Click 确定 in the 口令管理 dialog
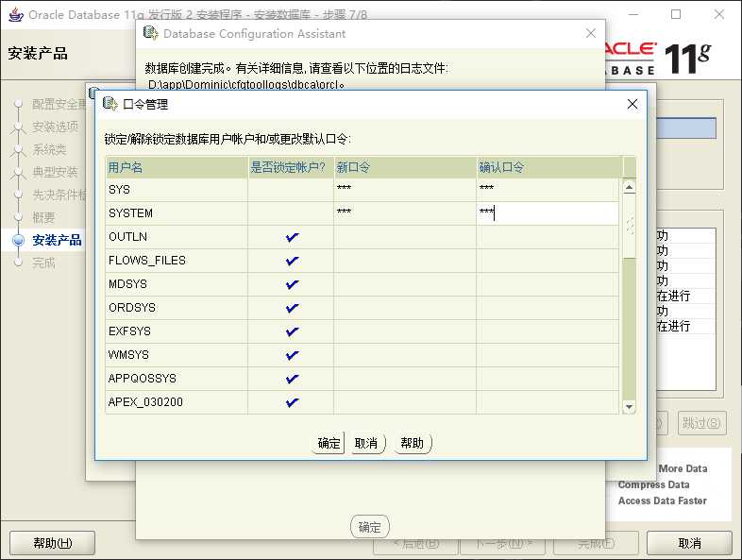Viewport: 742px width, 560px height. (329, 444)
